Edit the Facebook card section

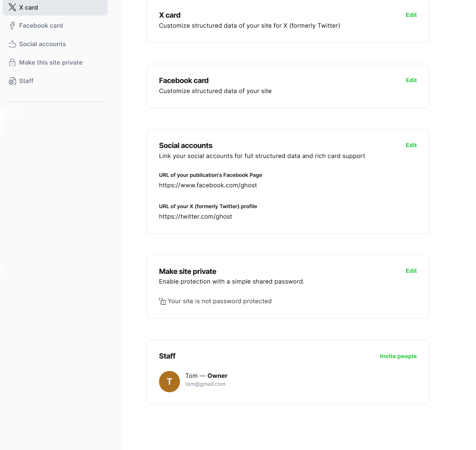[411, 80]
